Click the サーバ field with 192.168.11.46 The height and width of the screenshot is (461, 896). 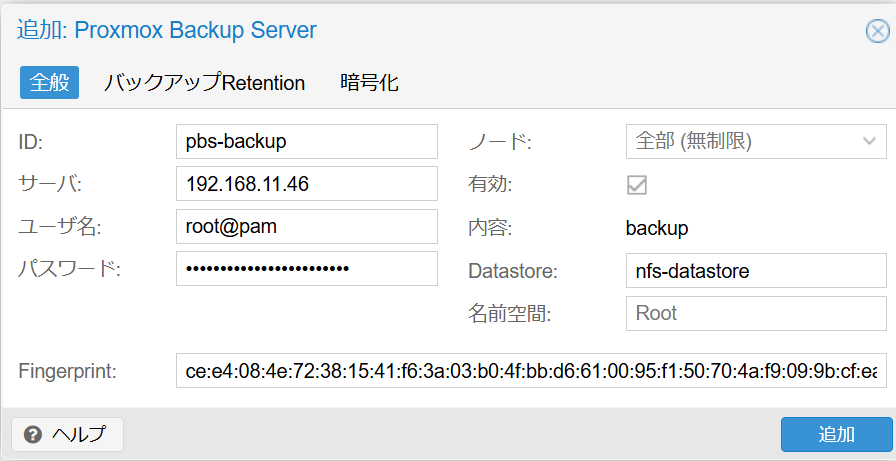point(307,183)
